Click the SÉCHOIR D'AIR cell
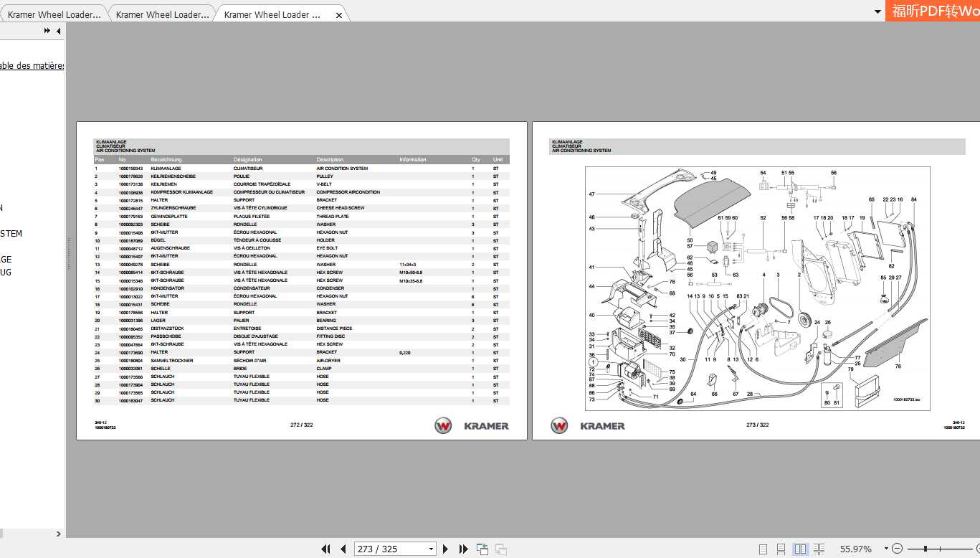980x558 pixels. pos(249,361)
